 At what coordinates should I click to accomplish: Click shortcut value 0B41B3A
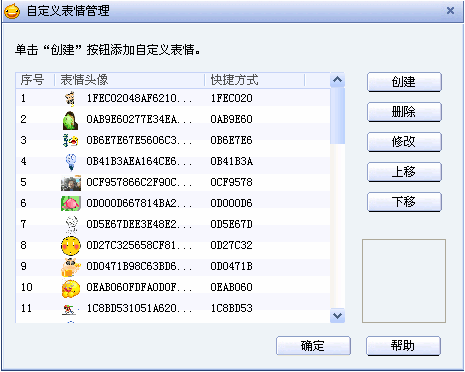tap(231, 161)
